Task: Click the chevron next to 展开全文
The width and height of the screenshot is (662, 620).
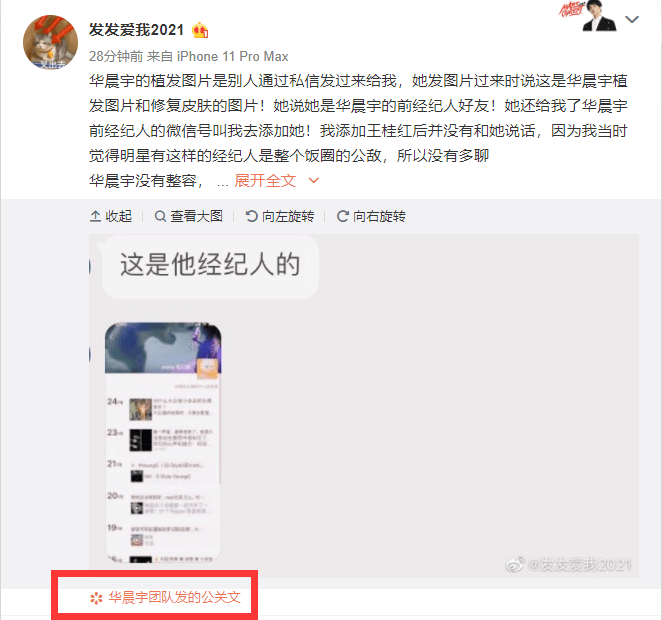Action: coord(313,181)
